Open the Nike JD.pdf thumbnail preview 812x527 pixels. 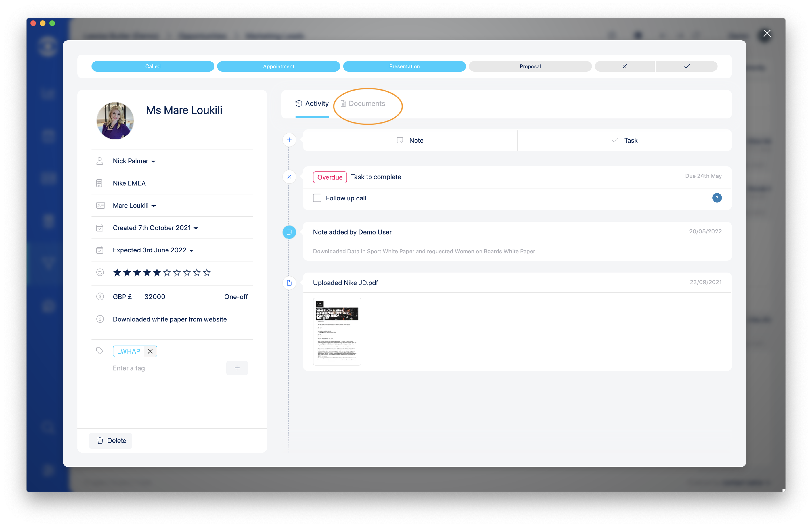[337, 331]
